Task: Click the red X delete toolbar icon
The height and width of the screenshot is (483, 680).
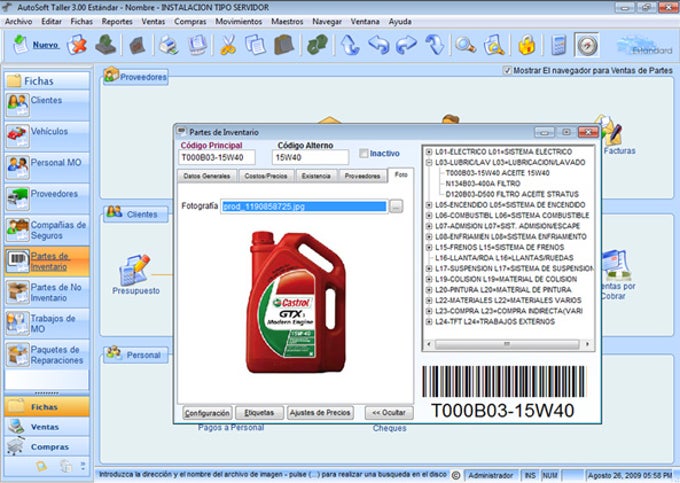Action: (77, 45)
